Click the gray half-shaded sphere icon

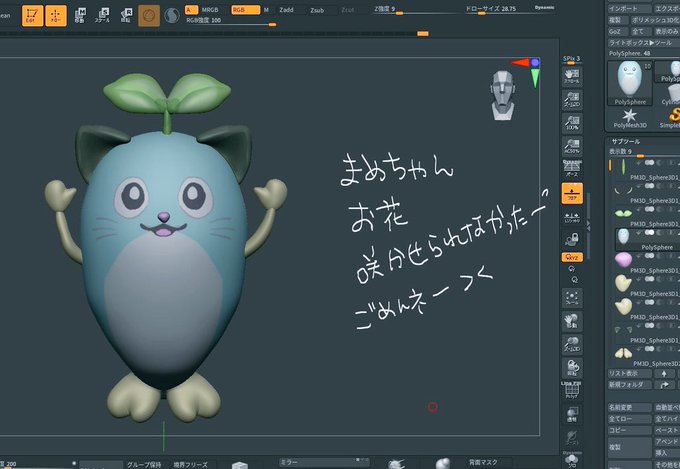(172, 16)
